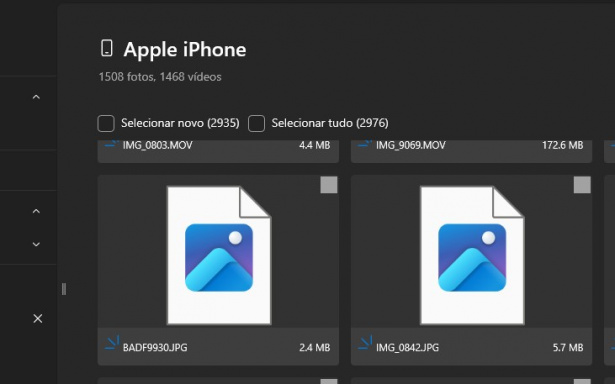Click the sidebar resize grip handle

(x=64, y=289)
